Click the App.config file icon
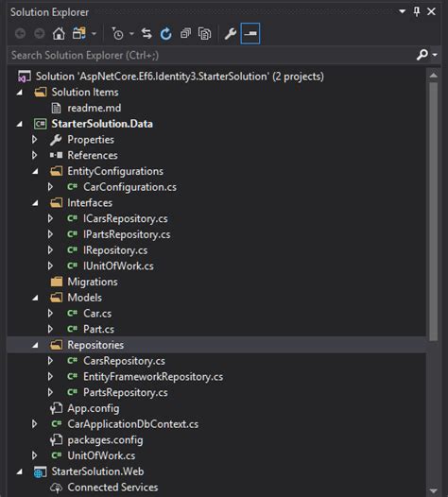This screenshot has height=497, width=448. point(56,408)
